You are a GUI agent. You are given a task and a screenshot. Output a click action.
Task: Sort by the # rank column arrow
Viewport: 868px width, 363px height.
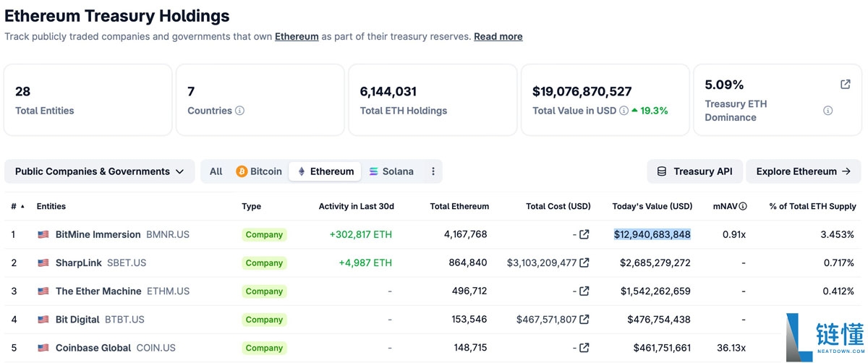pos(22,207)
